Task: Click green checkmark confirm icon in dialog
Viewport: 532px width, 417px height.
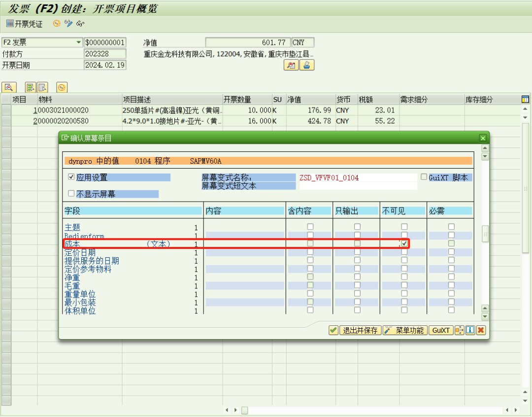Action: pyautogui.click(x=333, y=330)
